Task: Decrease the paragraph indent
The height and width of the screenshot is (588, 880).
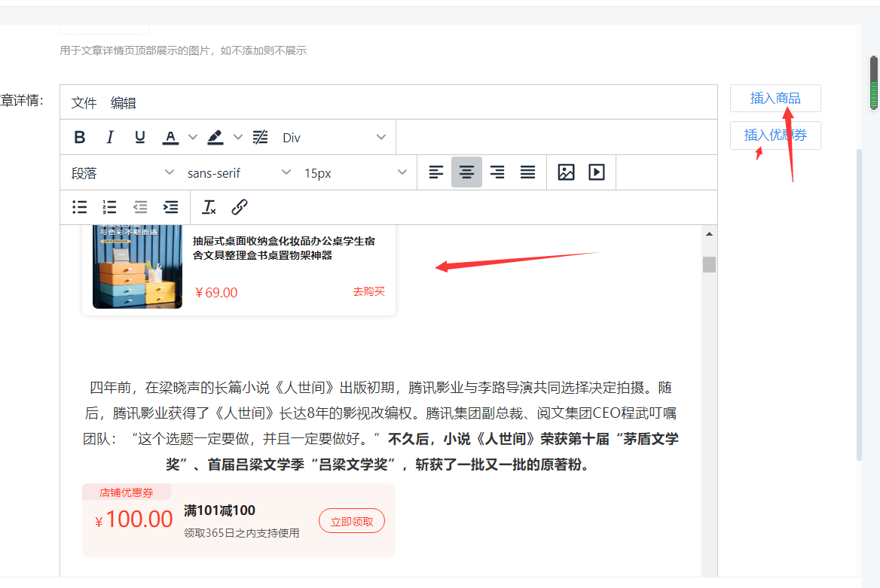Action: click(140, 207)
